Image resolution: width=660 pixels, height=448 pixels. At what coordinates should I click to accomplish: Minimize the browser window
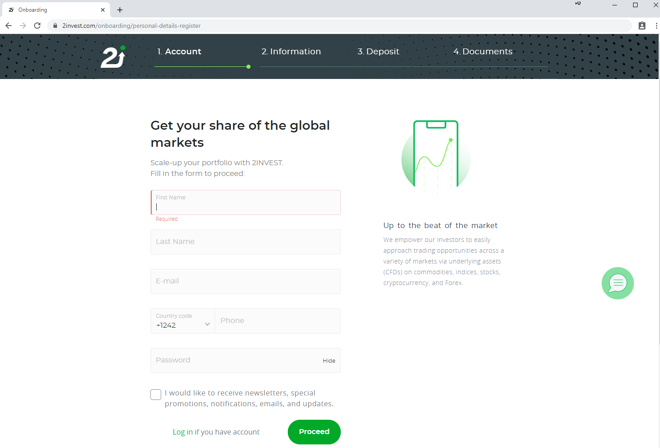(x=615, y=5)
